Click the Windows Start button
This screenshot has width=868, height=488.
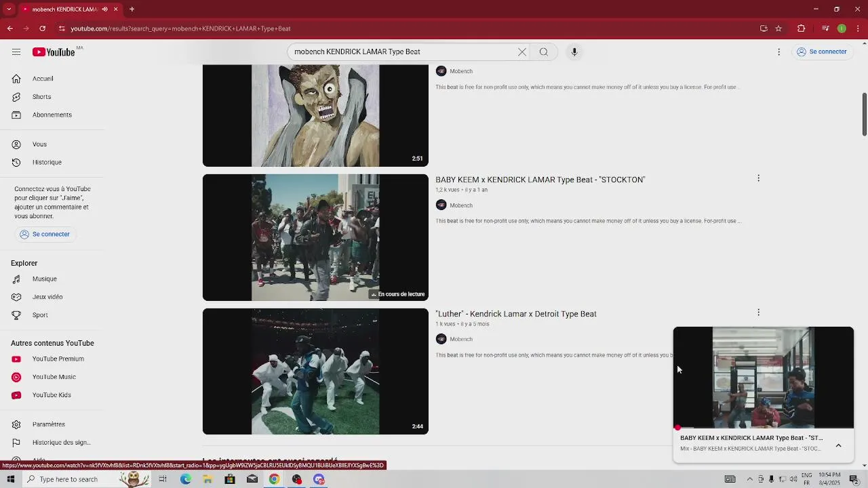[x=10, y=479]
